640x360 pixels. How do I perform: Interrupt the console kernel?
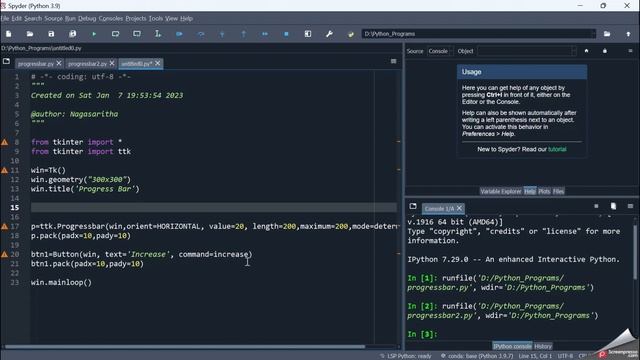point(596,206)
